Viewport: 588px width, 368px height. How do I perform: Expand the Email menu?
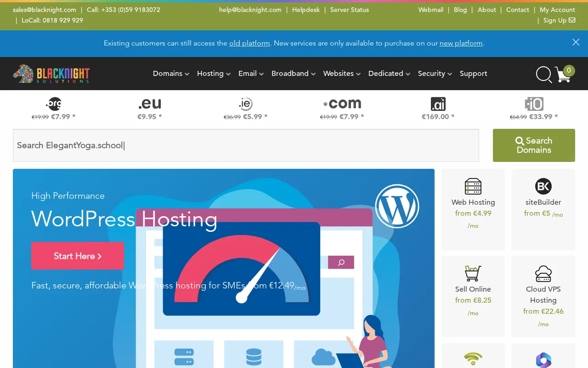pyautogui.click(x=251, y=74)
